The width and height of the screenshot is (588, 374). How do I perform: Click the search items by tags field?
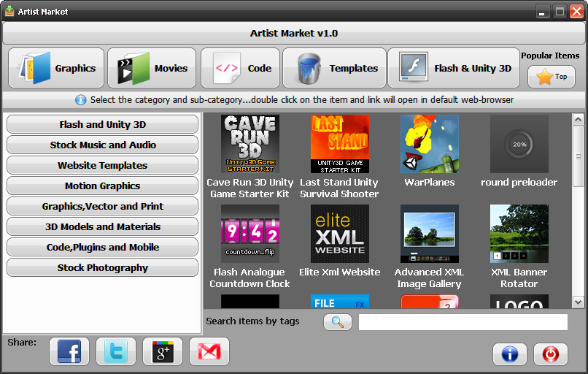tap(463, 322)
